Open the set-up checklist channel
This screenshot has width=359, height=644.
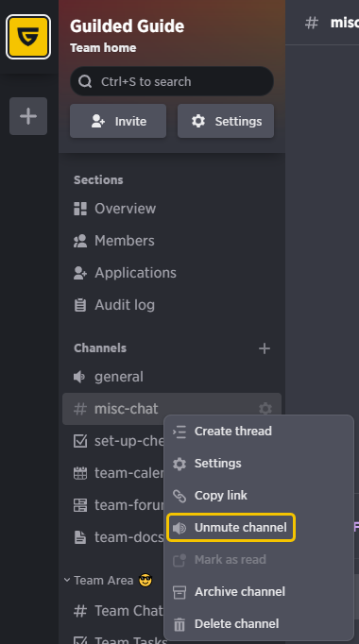(x=113, y=441)
